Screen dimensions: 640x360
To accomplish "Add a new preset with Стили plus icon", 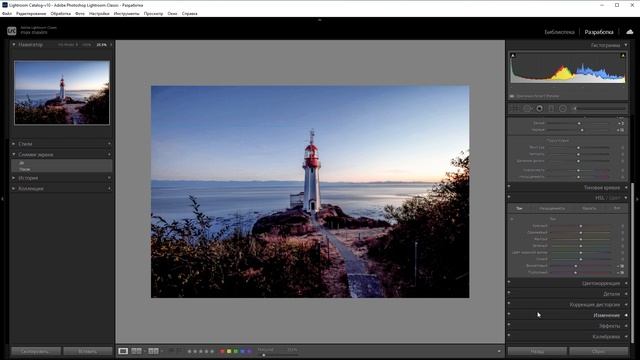I will pyautogui.click(x=109, y=144).
